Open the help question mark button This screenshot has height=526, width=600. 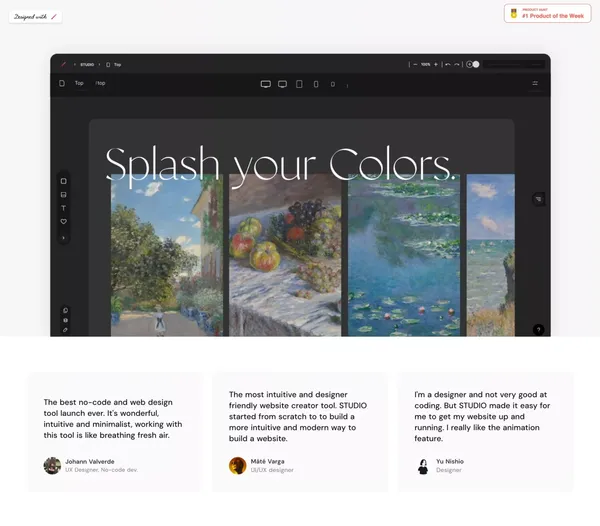point(538,330)
